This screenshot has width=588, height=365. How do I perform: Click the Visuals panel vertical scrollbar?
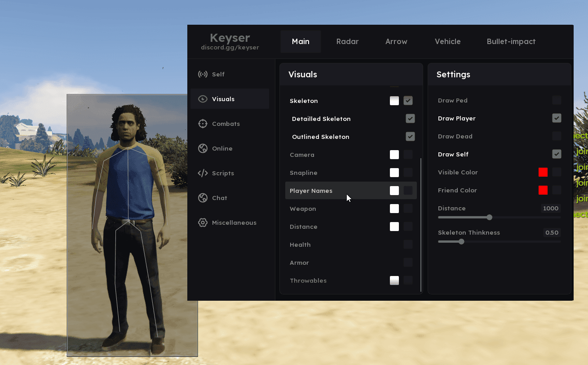pos(421,225)
